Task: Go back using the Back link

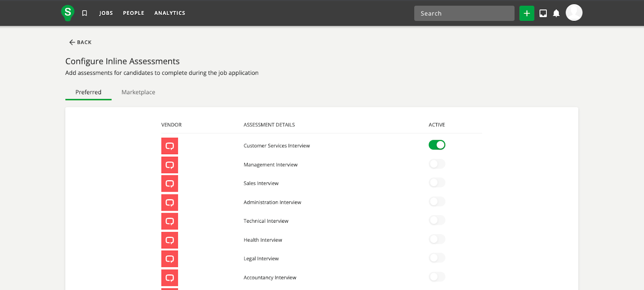Action: click(80, 42)
